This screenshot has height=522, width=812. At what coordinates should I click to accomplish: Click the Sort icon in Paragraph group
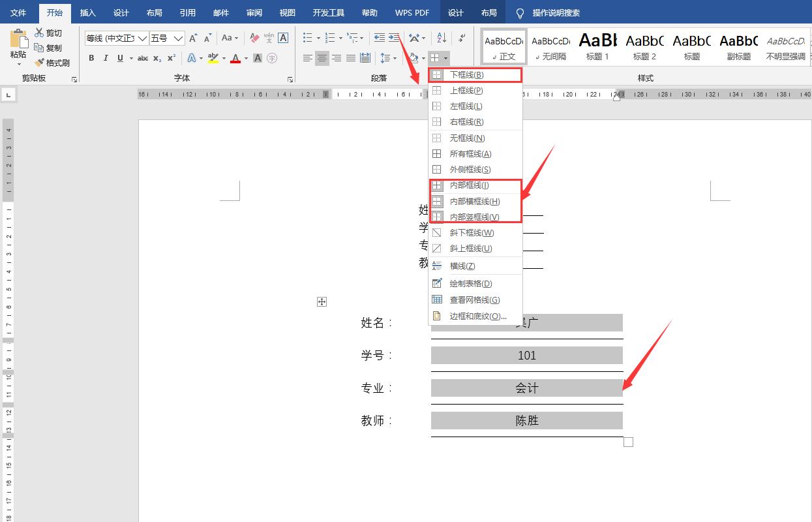coord(443,38)
